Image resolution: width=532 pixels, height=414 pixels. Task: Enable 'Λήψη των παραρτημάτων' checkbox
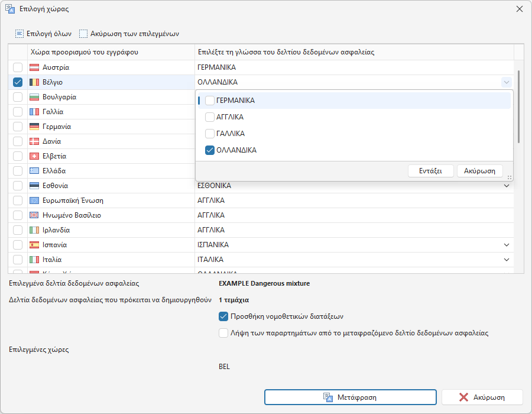[x=223, y=333]
